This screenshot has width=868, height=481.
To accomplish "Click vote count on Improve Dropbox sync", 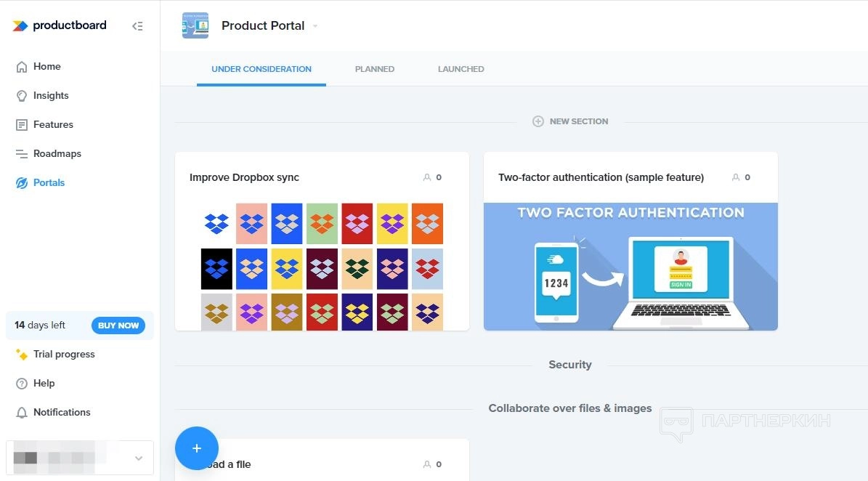I will (x=433, y=177).
